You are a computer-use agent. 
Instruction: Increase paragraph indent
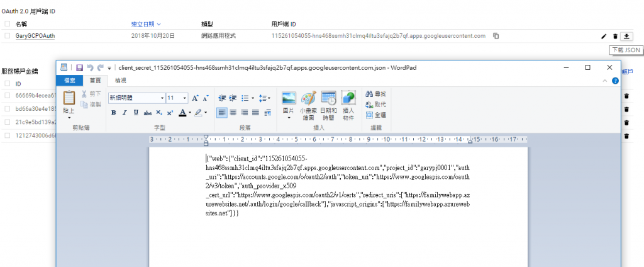233,98
